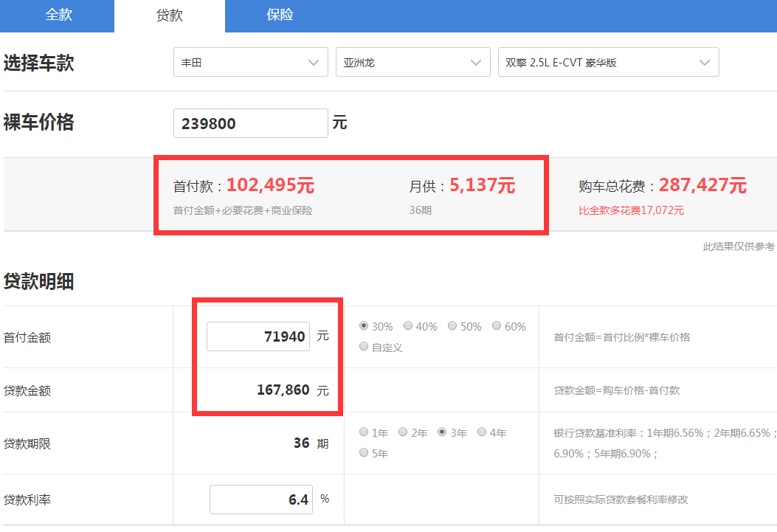777x532 pixels.
Task: Click the 月供 amount 5,137元
Action: coord(482,185)
